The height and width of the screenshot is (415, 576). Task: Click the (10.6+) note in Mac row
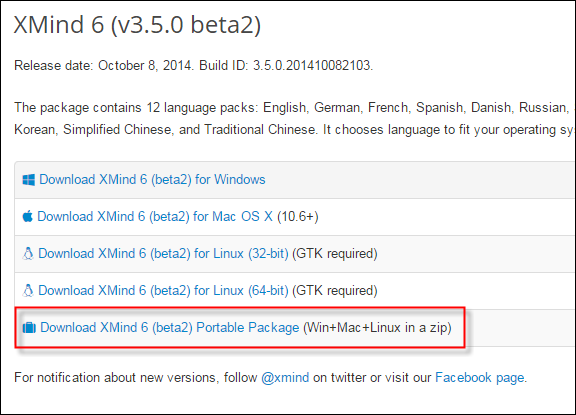click(x=298, y=216)
